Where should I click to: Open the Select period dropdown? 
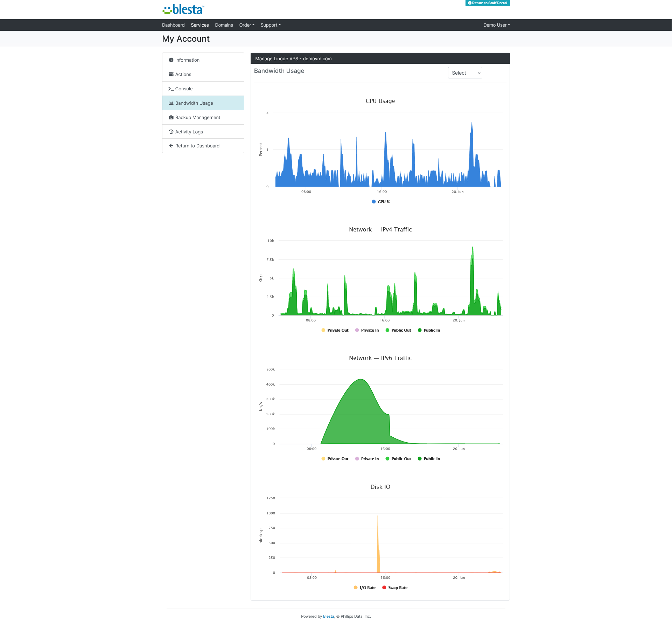[x=465, y=73]
